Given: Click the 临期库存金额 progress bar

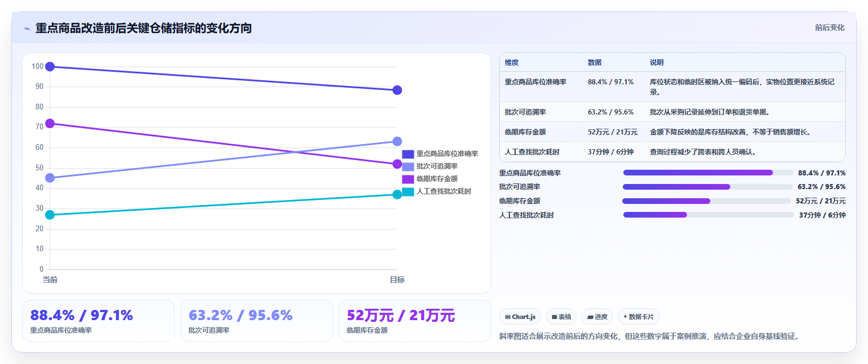Looking at the screenshot, I should pos(706,201).
